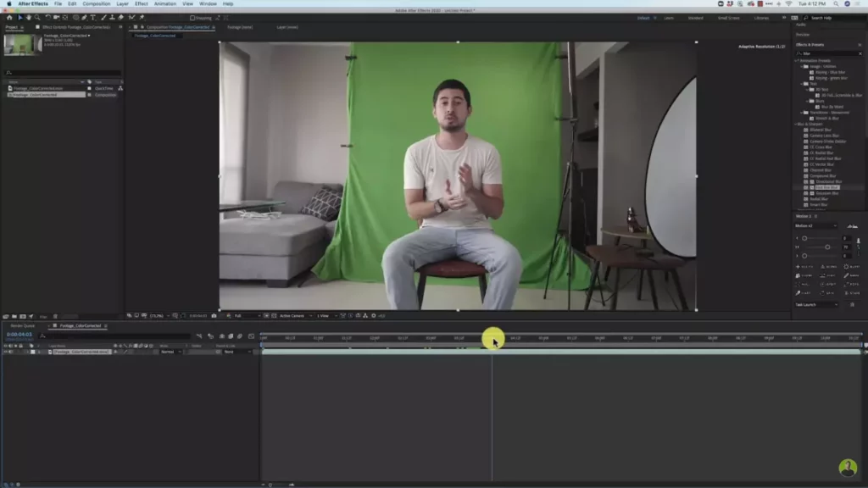Choose the Type text tool
Viewport: 868px width, 488px height.
[92, 17]
